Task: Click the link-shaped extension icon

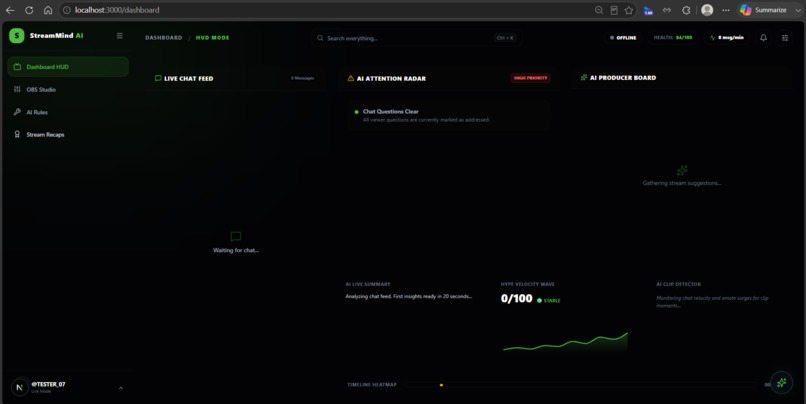Action: click(667, 10)
